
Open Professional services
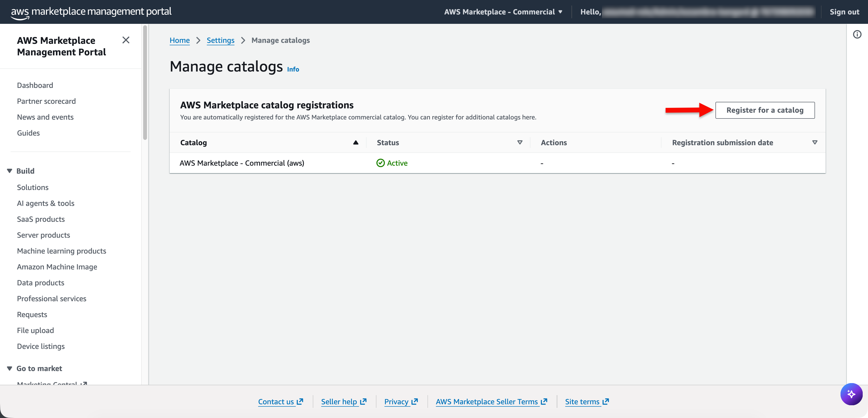click(52, 299)
